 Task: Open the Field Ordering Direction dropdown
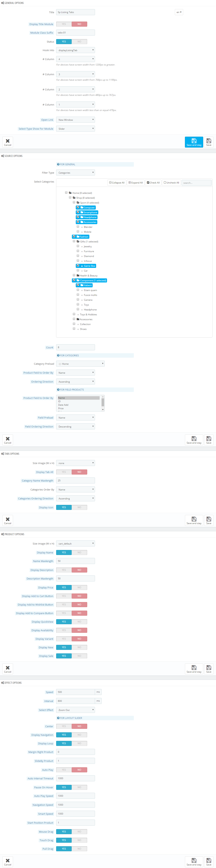coord(75,427)
